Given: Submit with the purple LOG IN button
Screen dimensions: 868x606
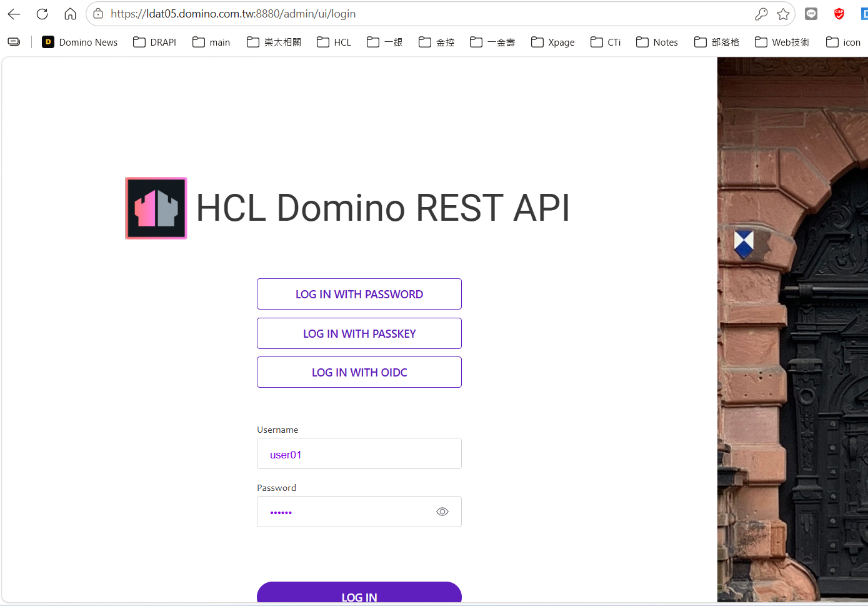Looking at the screenshot, I should [359, 593].
